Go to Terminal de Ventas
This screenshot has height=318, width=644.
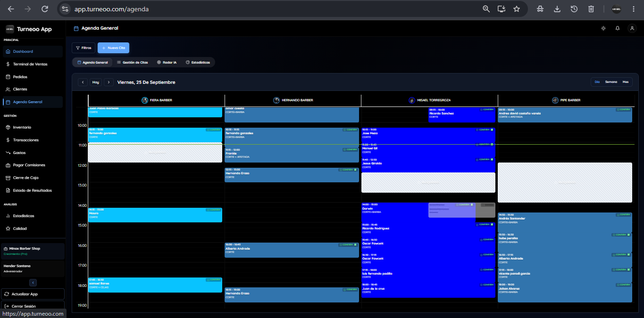[x=32, y=64]
